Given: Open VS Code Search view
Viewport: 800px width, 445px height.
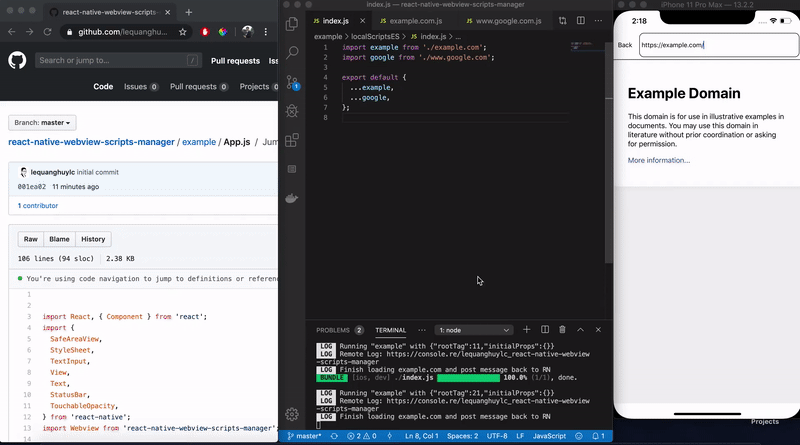Looking at the screenshot, I should (x=292, y=53).
